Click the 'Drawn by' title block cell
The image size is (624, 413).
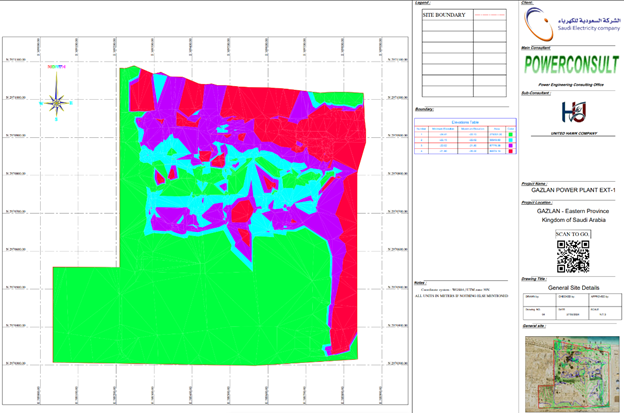pos(539,300)
